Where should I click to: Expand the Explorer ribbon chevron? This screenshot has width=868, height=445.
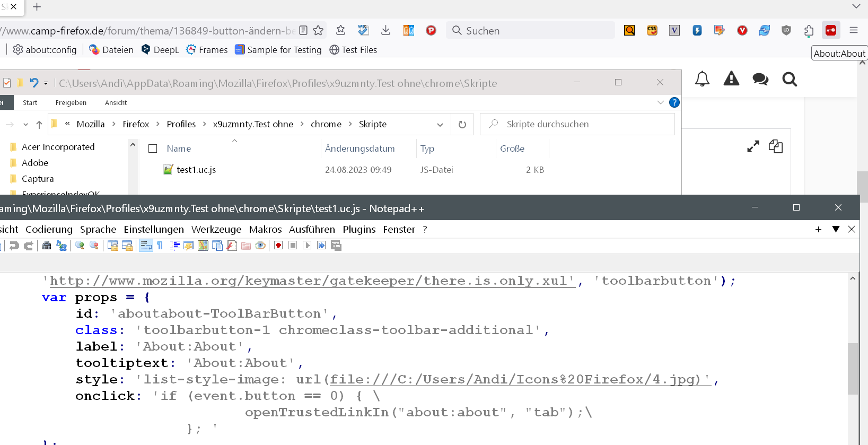[660, 102]
